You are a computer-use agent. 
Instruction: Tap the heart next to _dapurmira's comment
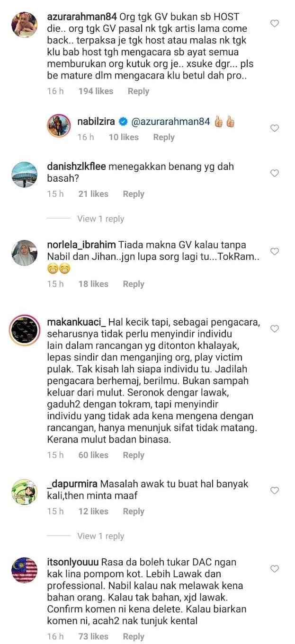[274, 491]
